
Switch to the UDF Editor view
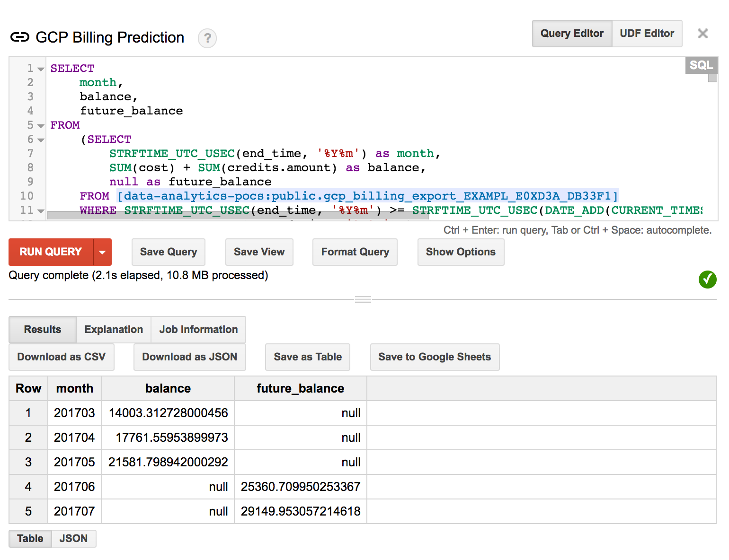point(647,34)
